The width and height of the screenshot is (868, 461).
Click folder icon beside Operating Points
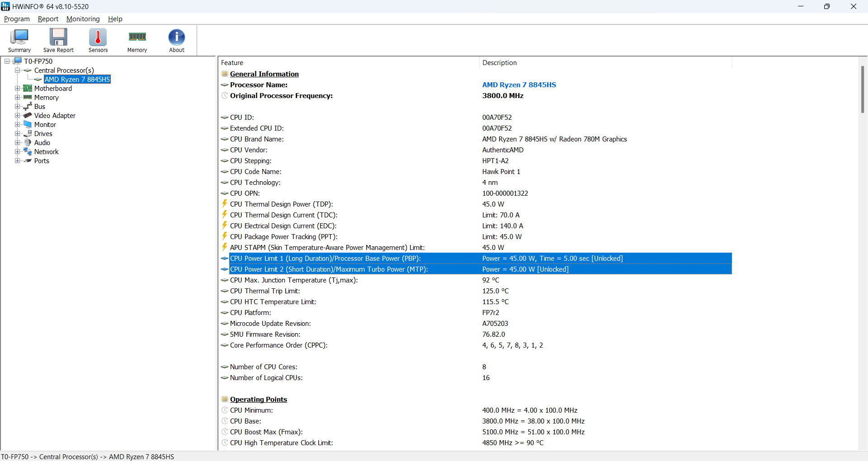(x=225, y=399)
